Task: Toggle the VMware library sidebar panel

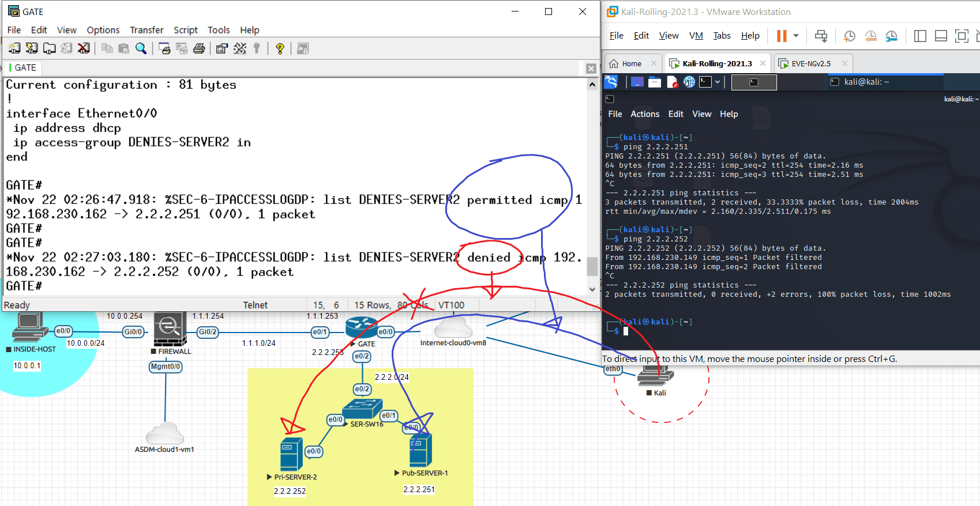Action: coord(920,36)
